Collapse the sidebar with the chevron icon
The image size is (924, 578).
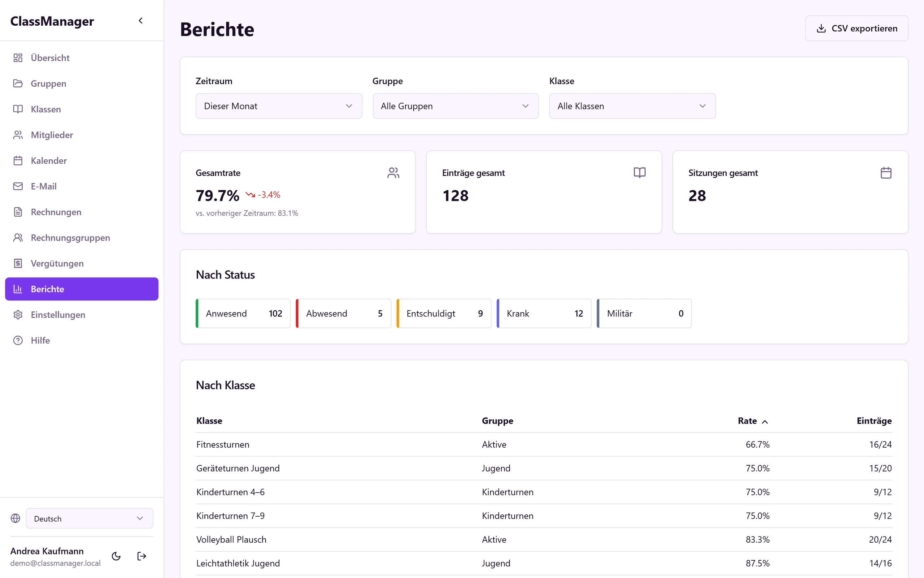click(x=140, y=21)
